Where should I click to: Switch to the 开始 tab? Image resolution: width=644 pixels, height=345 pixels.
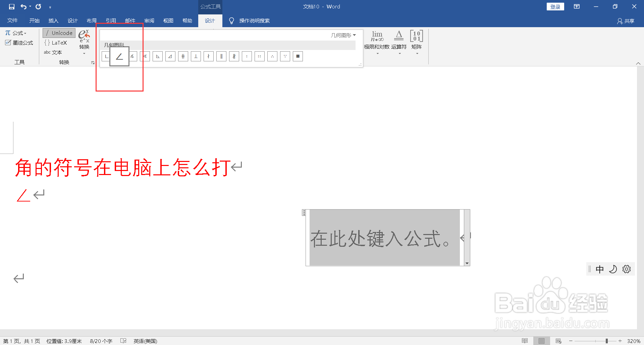[34, 20]
